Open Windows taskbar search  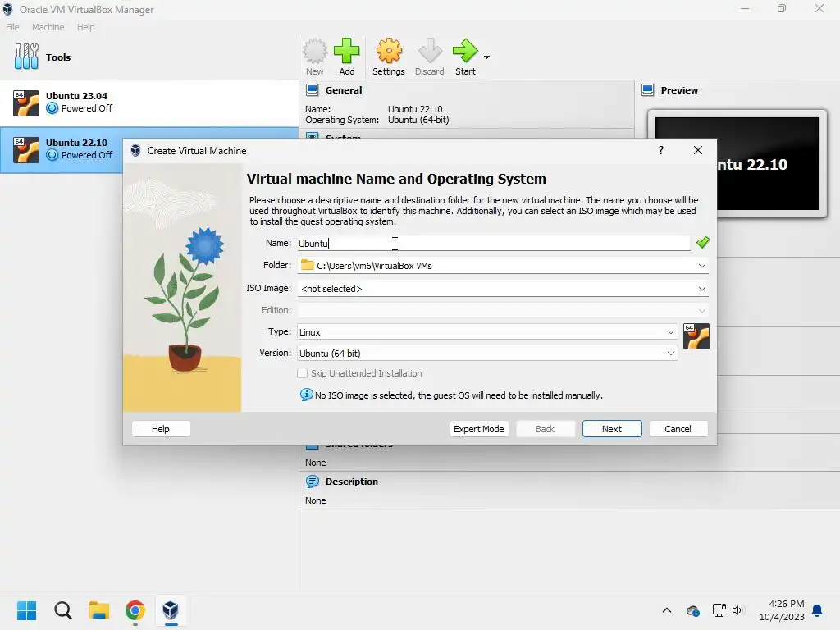[x=62, y=610]
